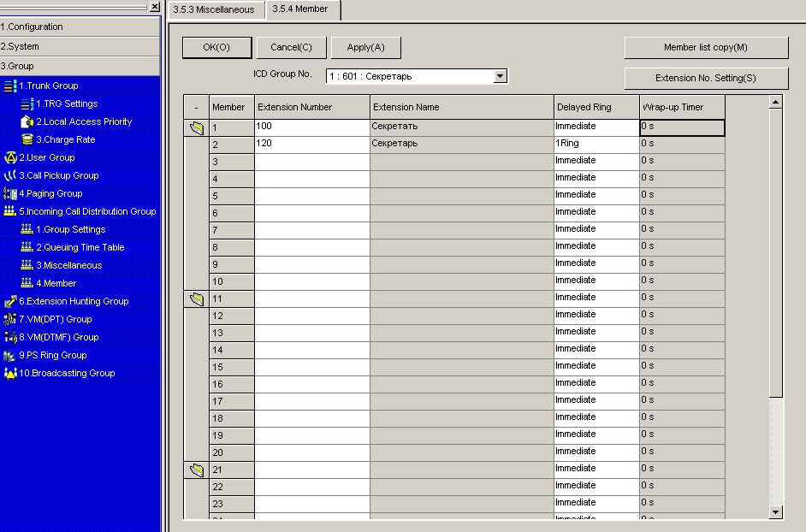
Task: Click the Trunk Group icon
Action: pyautogui.click(x=9, y=86)
